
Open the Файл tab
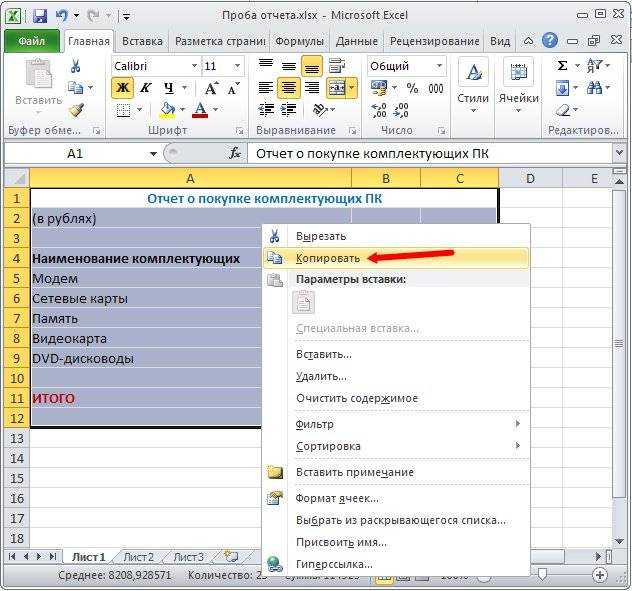32,41
